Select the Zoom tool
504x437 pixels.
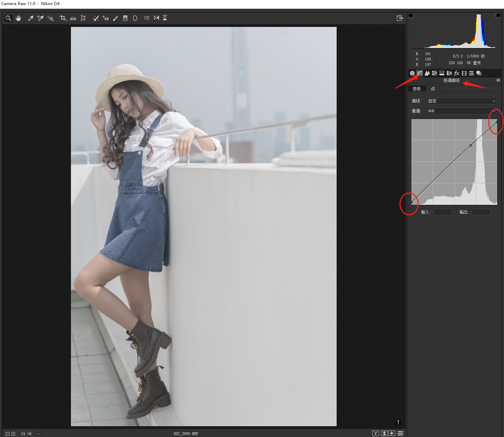tap(8, 18)
